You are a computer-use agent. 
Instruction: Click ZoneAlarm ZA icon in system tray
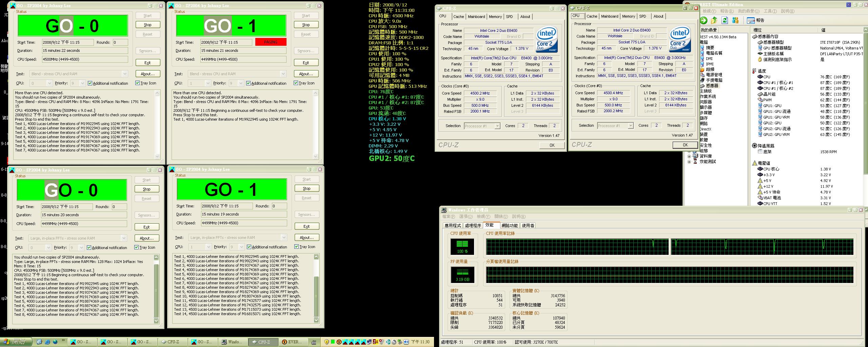coord(376,342)
